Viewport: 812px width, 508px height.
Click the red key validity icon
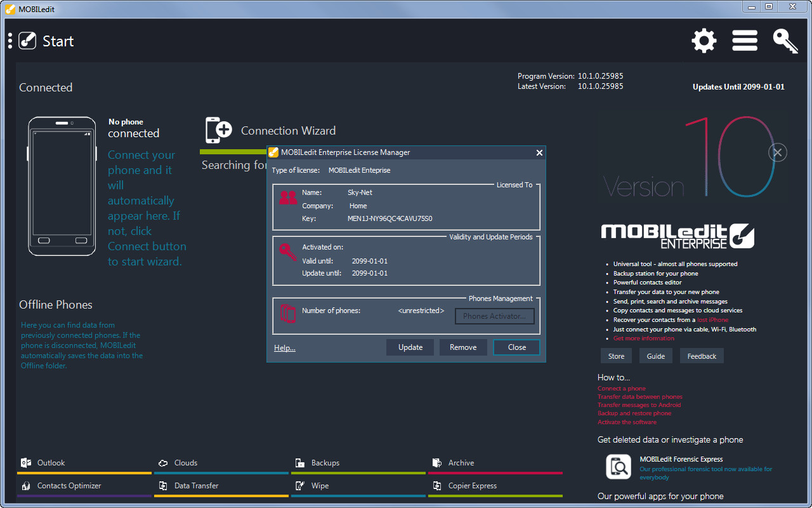pyautogui.click(x=288, y=252)
